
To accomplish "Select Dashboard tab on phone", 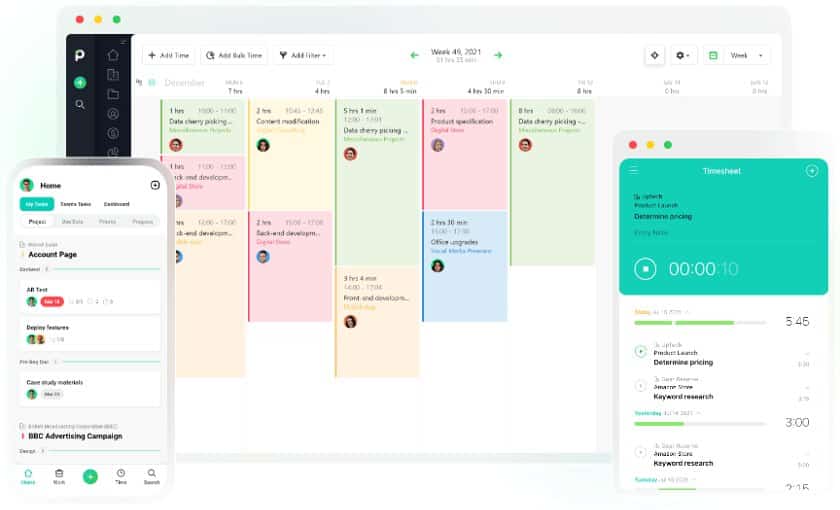I will pos(116,204).
